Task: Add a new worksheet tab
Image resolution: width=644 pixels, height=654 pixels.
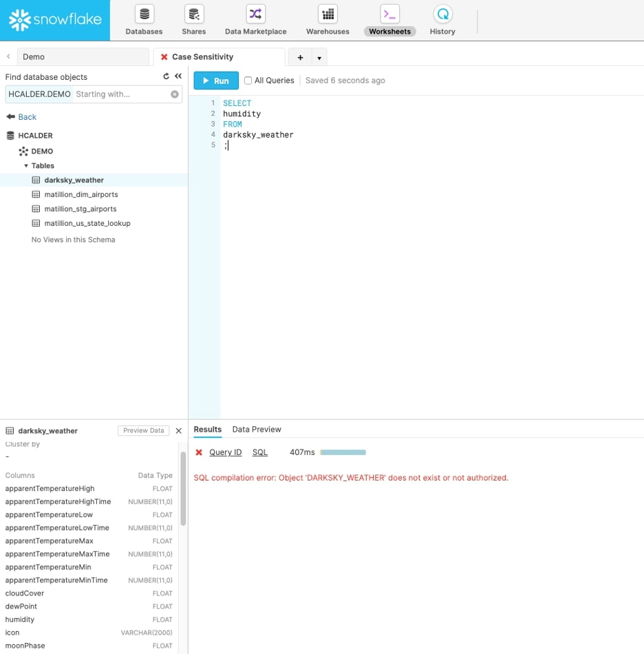Action: point(300,58)
